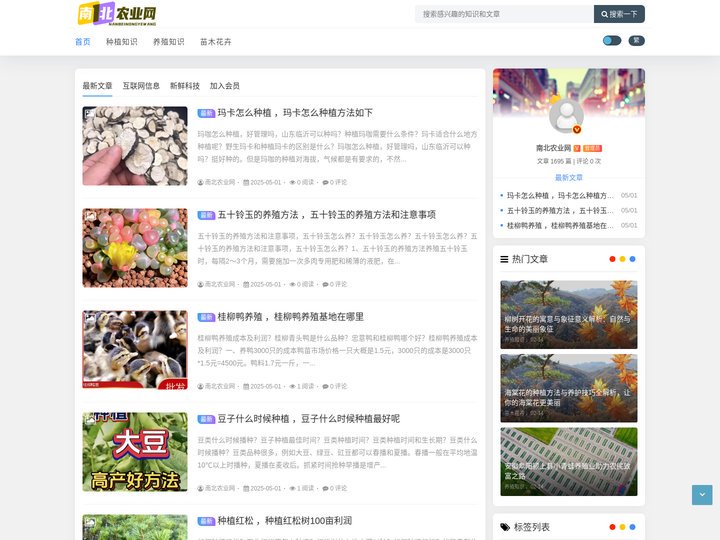Click the 搜索一下 search button

click(x=619, y=14)
